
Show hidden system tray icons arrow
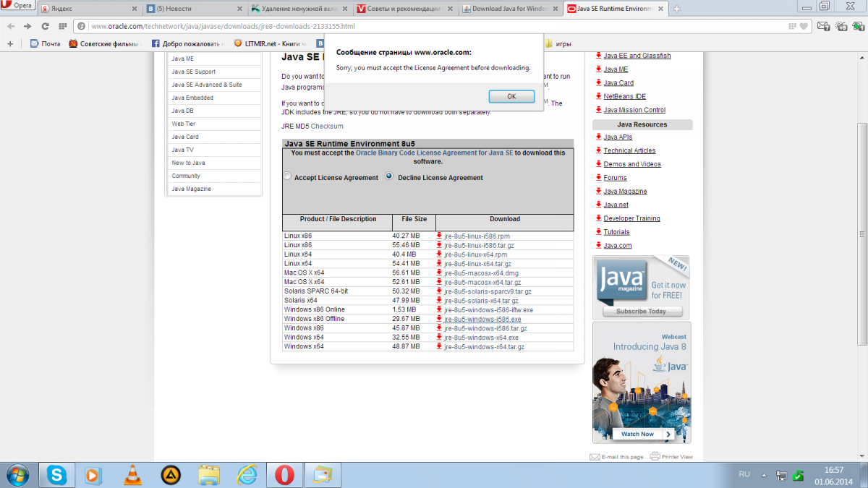(x=764, y=475)
